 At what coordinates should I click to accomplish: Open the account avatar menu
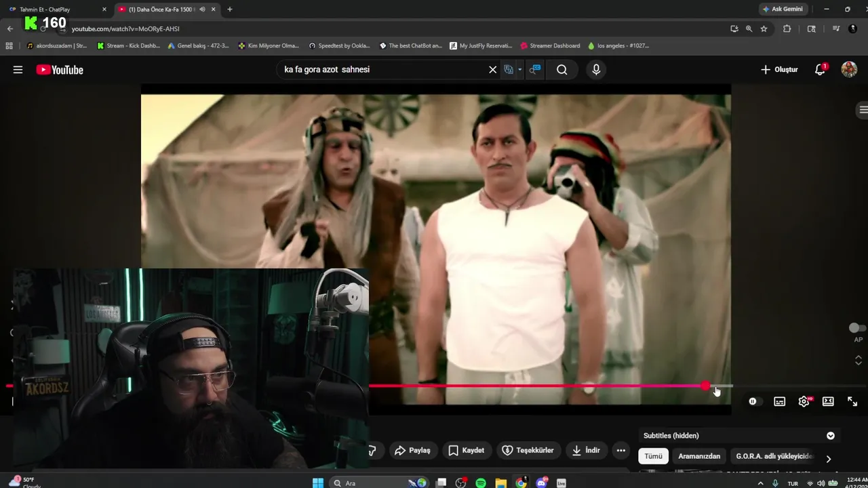849,70
